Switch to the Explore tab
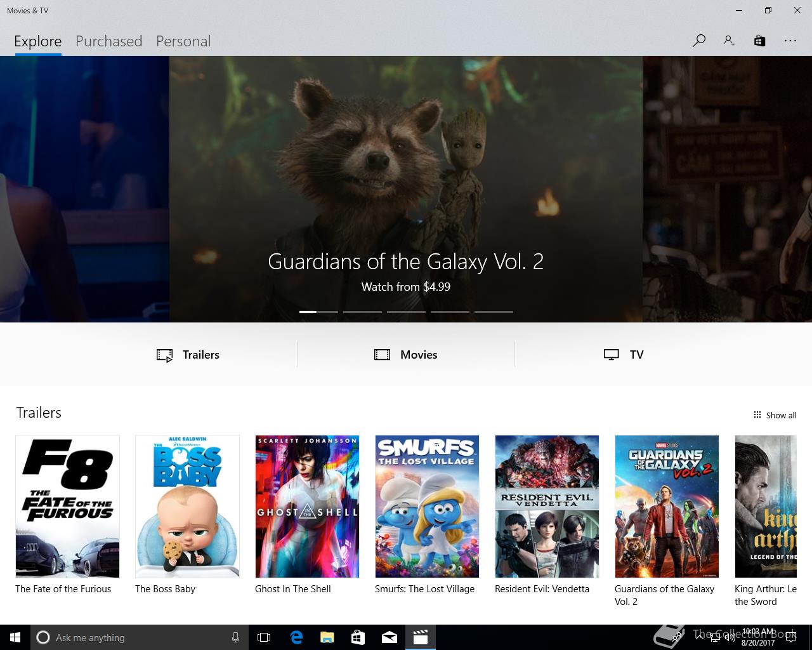The width and height of the screenshot is (812, 650). (38, 41)
